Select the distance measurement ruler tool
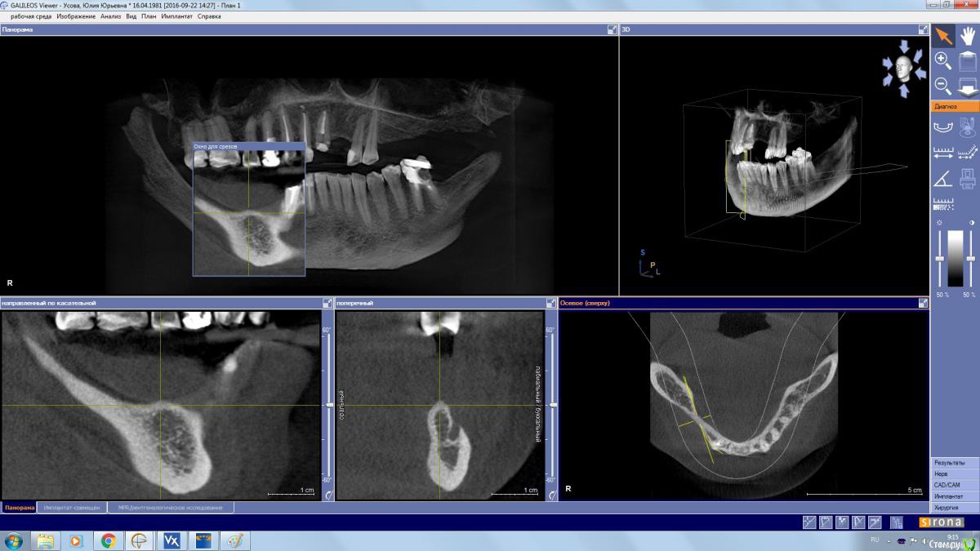The width and height of the screenshot is (980, 551). [942, 152]
